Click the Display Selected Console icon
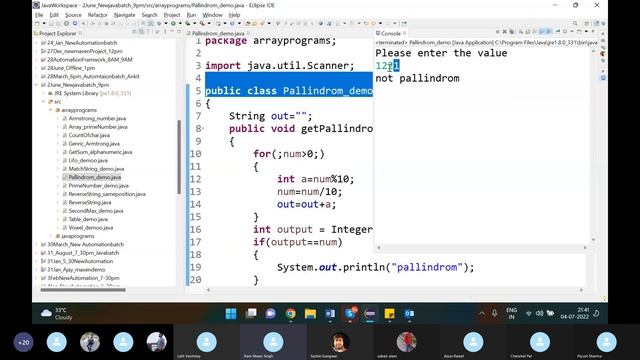 point(565,31)
